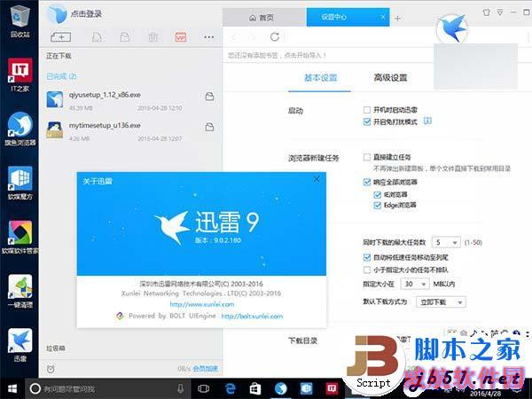Open max simultaneous tasks dropdown showing 5
Screen dimensions: 532x399
pos(446,243)
